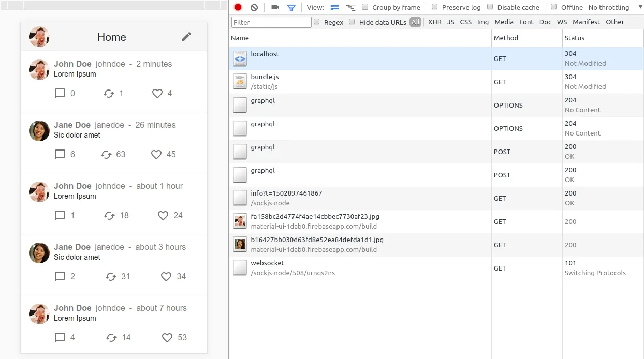Filter requests by WS type
Screen dimensions: 644x359
[x=562, y=22]
